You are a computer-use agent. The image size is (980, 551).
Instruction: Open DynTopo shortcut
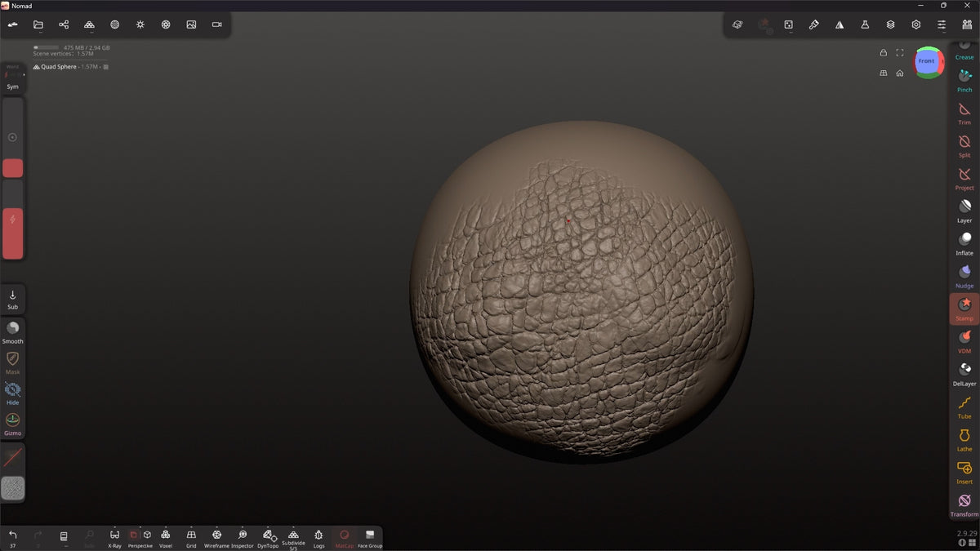pyautogui.click(x=268, y=538)
